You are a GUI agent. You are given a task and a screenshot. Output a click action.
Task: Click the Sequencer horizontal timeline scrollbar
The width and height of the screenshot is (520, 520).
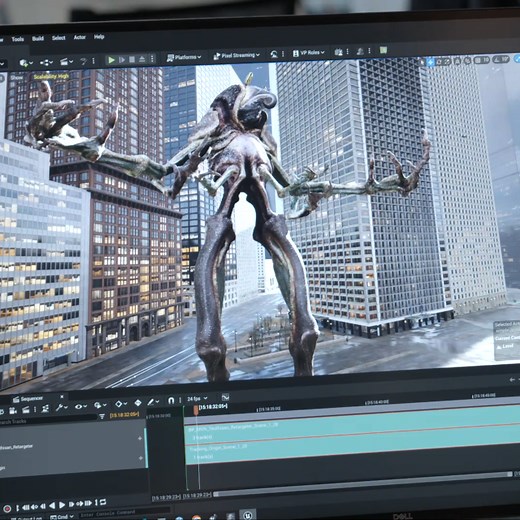point(362,484)
